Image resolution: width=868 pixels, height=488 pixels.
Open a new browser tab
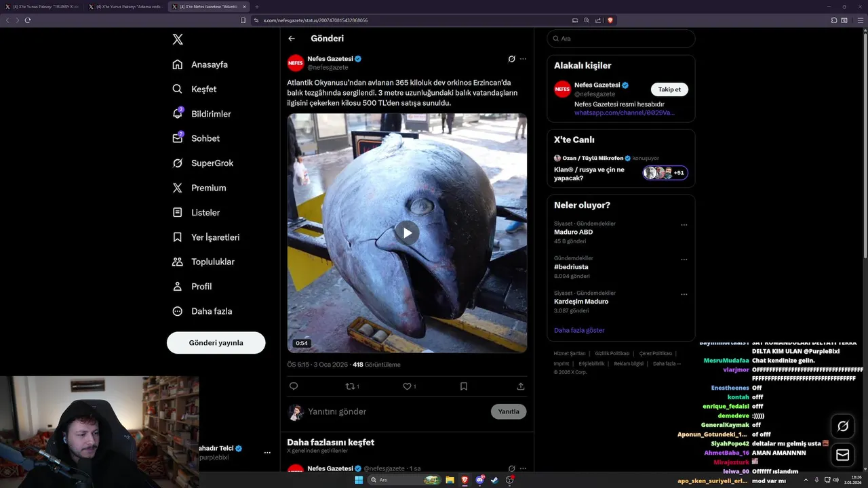257,7
